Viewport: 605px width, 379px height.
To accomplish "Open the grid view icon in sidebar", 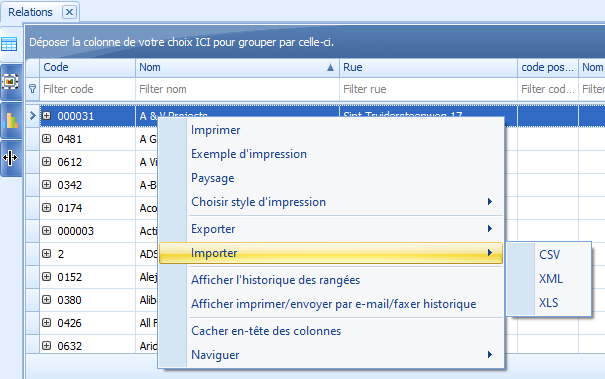I will pos(9,44).
